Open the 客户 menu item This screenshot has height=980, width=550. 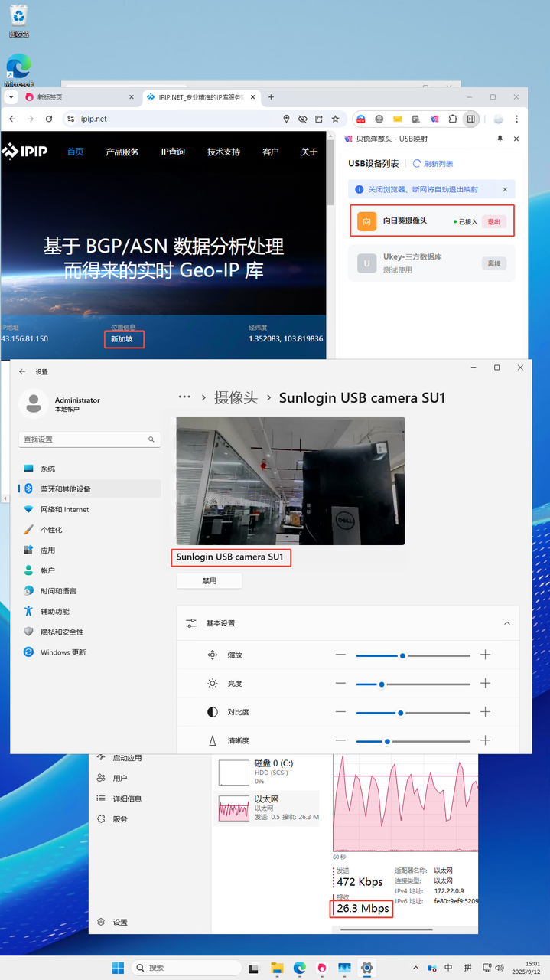pyautogui.click(x=271, y=152)
